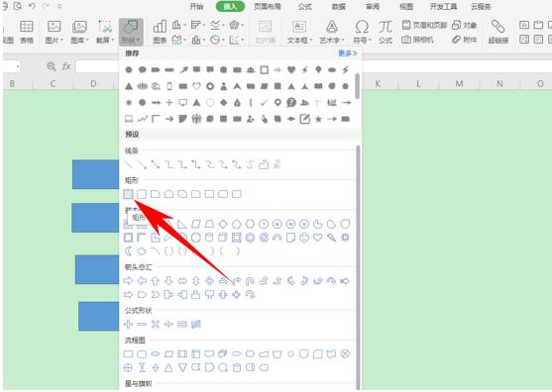Insert the Minus sign from 公式形状
Screen dimensions: 552x392
142,324
